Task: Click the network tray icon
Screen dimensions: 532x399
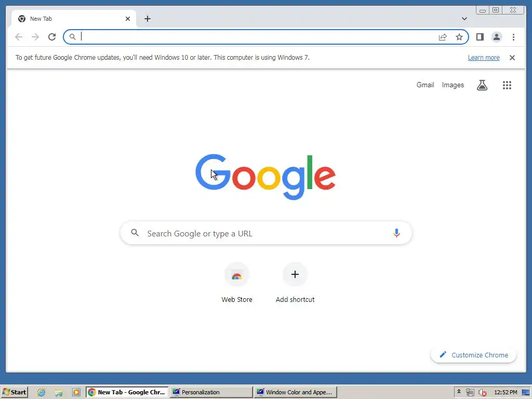Action: (x=470, y=392)
